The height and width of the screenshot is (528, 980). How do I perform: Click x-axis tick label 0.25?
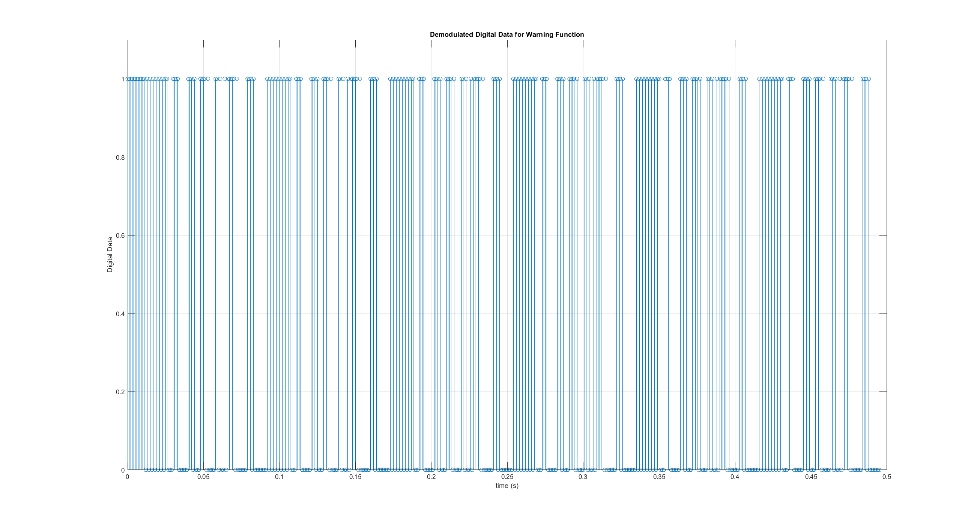(x=507, y=477)
